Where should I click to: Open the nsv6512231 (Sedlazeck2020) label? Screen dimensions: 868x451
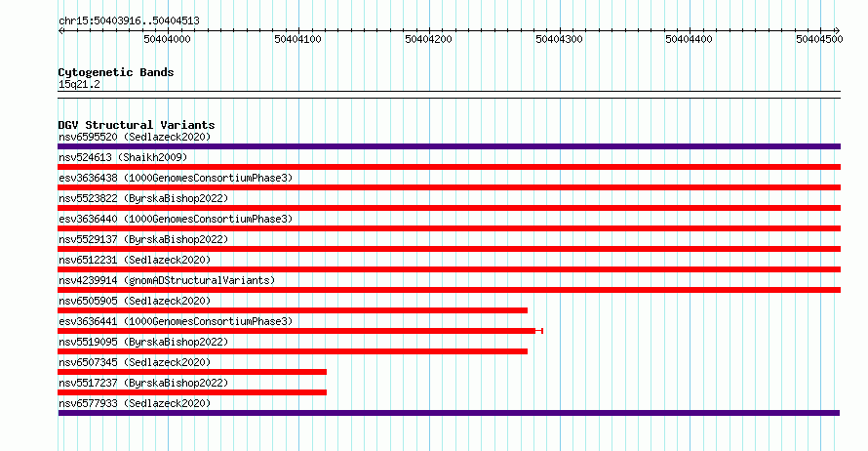point(135,260)
